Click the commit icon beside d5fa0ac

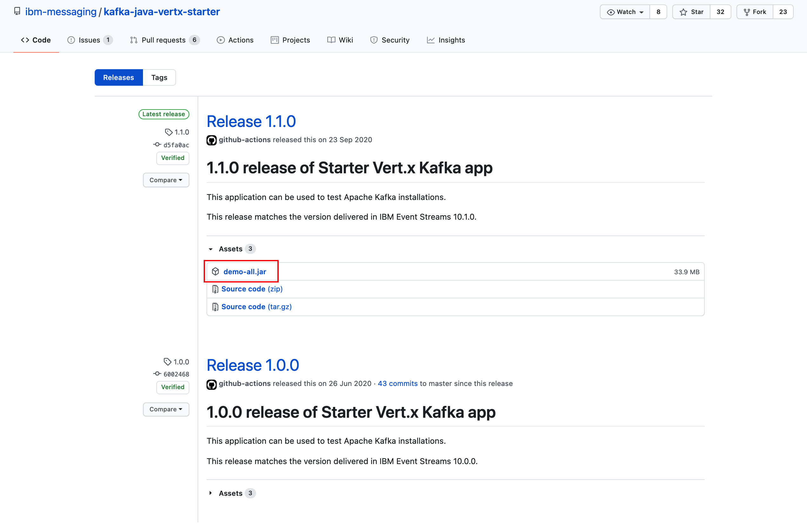point(157,144)
